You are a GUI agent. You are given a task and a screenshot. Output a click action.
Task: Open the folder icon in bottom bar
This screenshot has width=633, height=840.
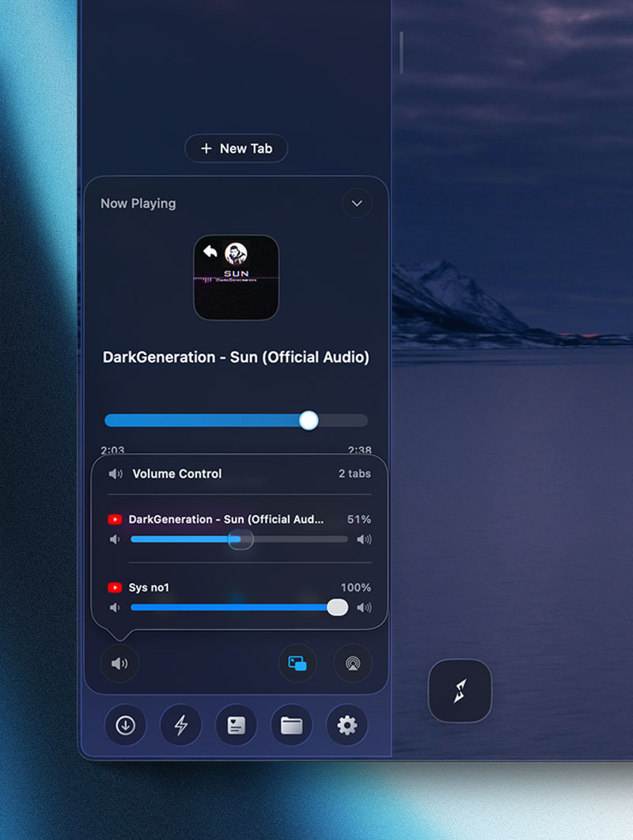pos(291,725)
